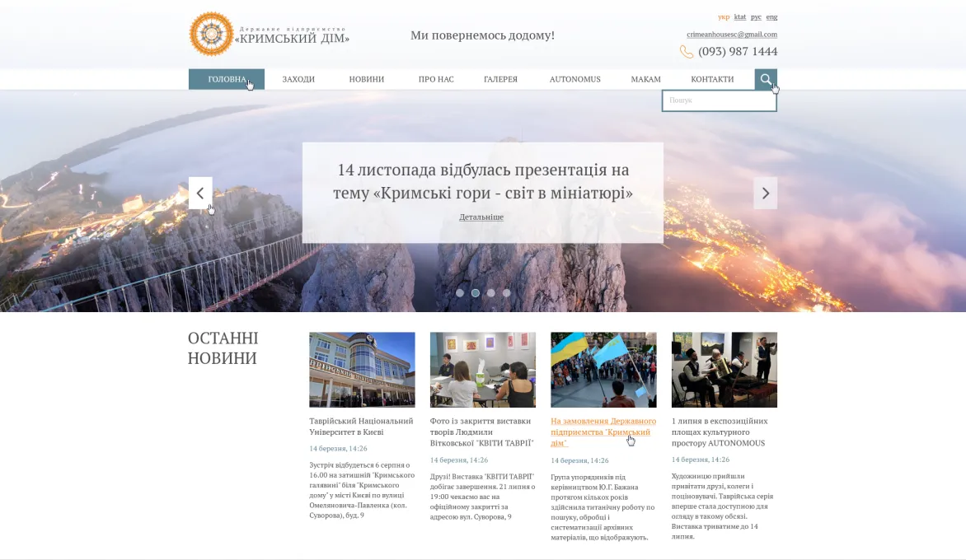966x560 pixels.
Task: Open the МАКАМ menu item
Action: pyautogui.click(x=645, y=79)
